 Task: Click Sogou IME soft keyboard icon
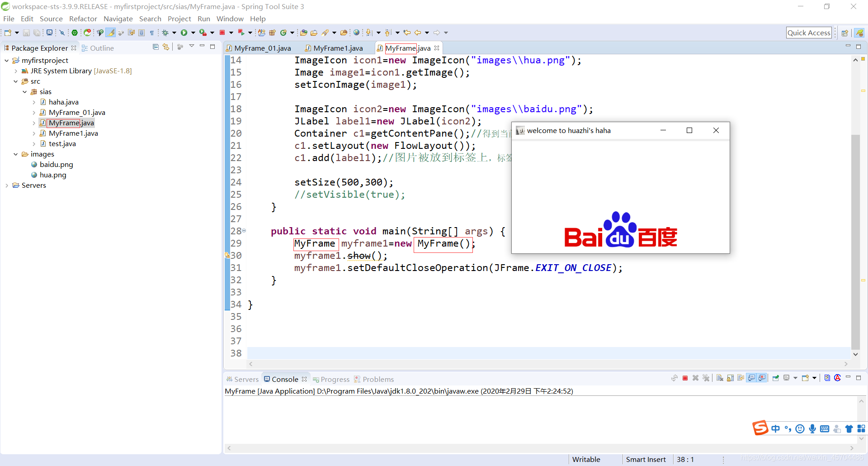coord(825,428)
